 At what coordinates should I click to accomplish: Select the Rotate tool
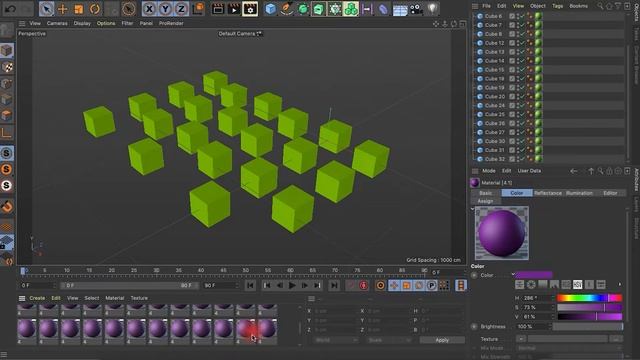click(94, 9)
